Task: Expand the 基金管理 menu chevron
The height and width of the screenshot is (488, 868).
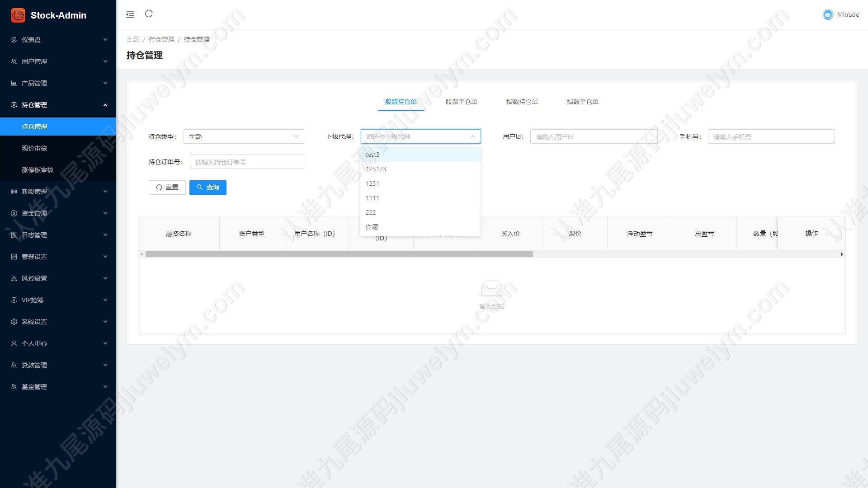Action: 105,387
